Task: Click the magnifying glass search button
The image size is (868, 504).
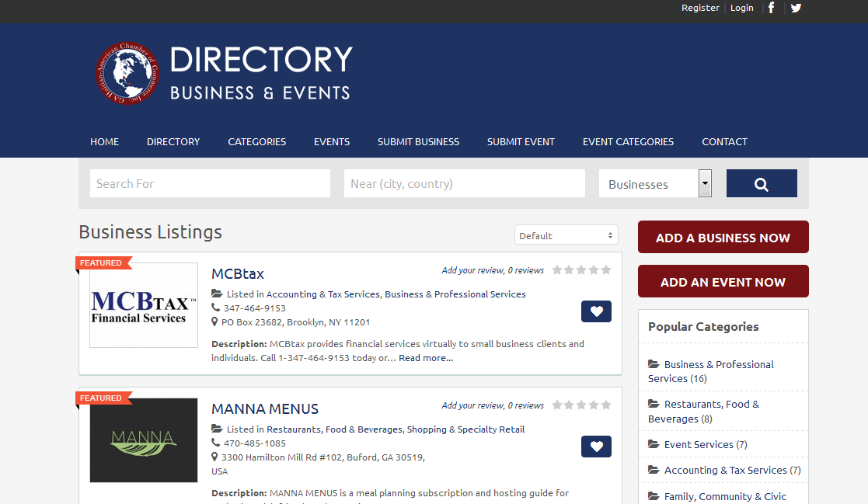Action: coord(761,184)
